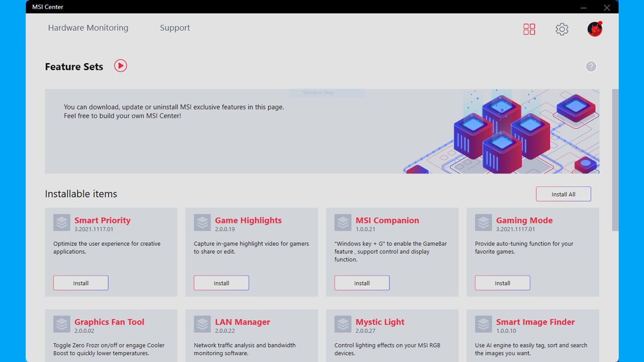Click the banner illustration of cubes
This screenshot has height=362, width=644.
(502, 131)
